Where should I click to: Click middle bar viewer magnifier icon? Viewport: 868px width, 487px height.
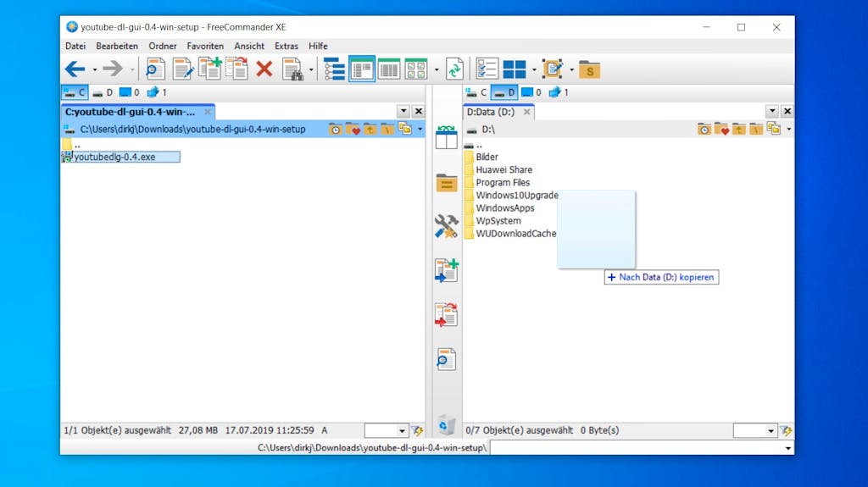point(446,359)
